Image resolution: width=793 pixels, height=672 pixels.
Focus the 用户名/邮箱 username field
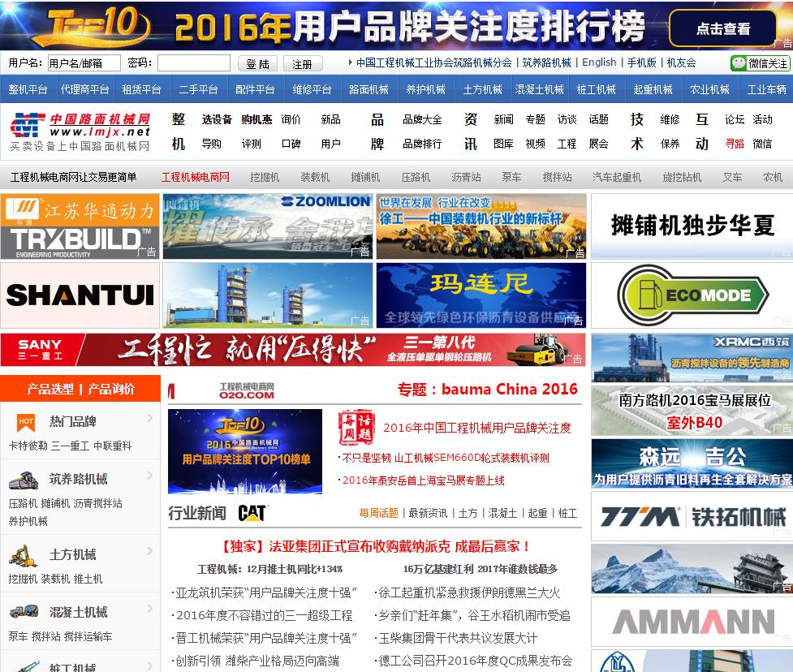click(84, 63)
